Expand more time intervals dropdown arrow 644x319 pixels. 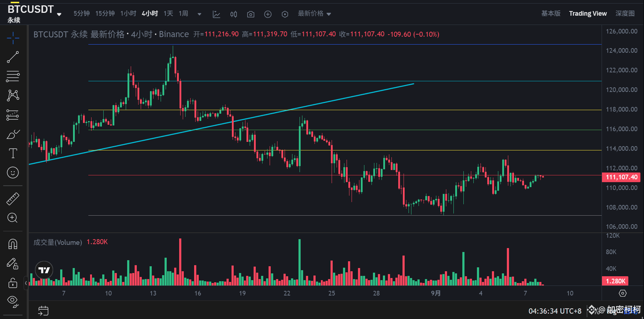click(x=199, y=14)
